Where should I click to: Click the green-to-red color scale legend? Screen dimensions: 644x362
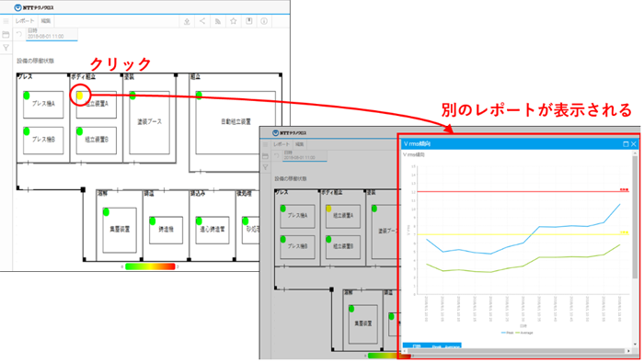150,266
